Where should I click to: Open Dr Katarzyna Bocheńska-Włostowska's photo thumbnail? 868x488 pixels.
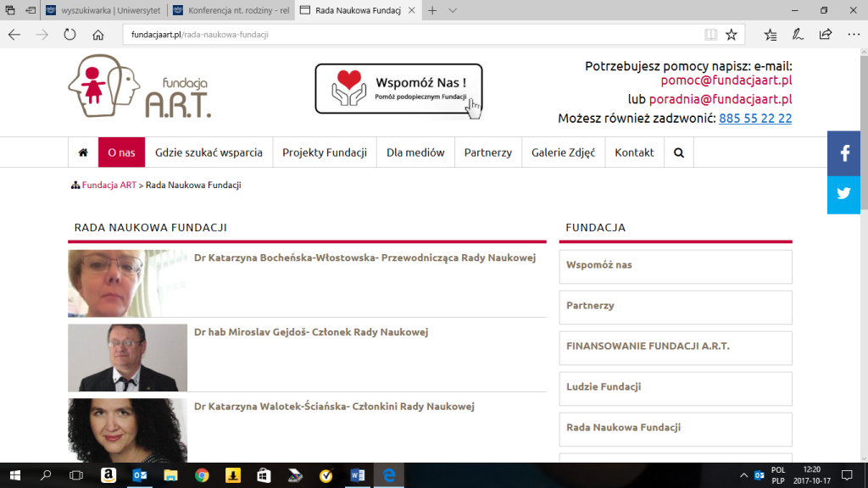(127, 283)
